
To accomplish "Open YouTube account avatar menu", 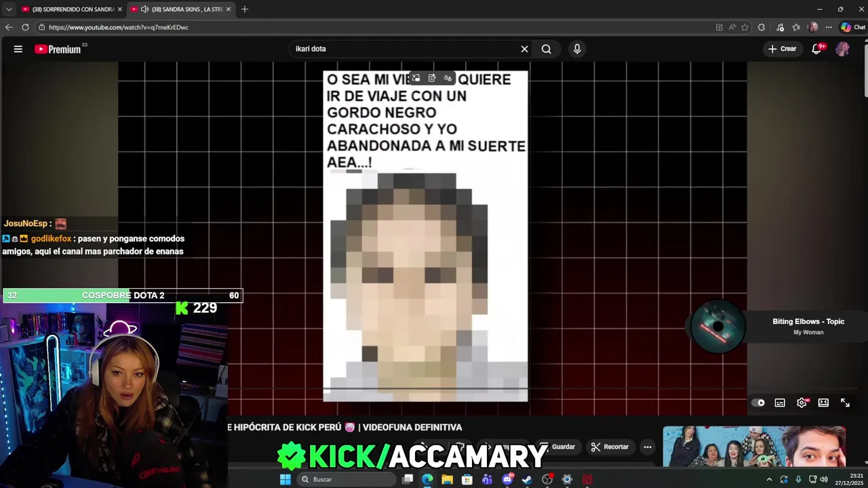I will 842,49.
